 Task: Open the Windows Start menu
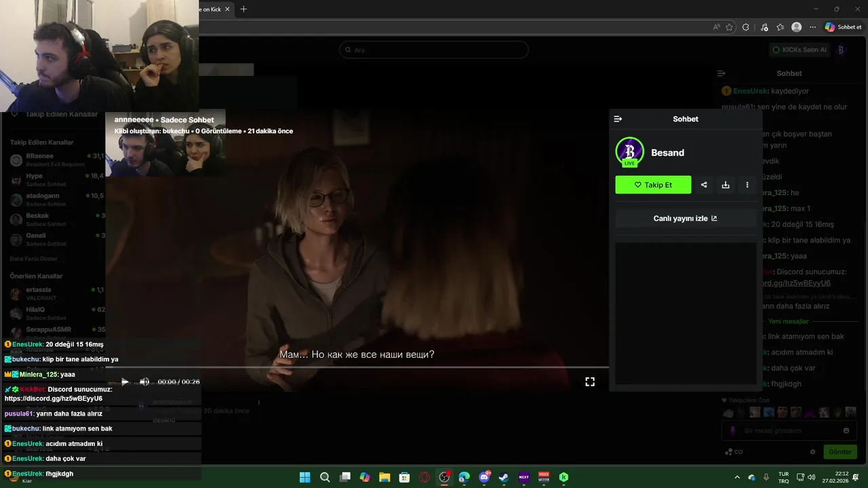[x=305, y=477]
